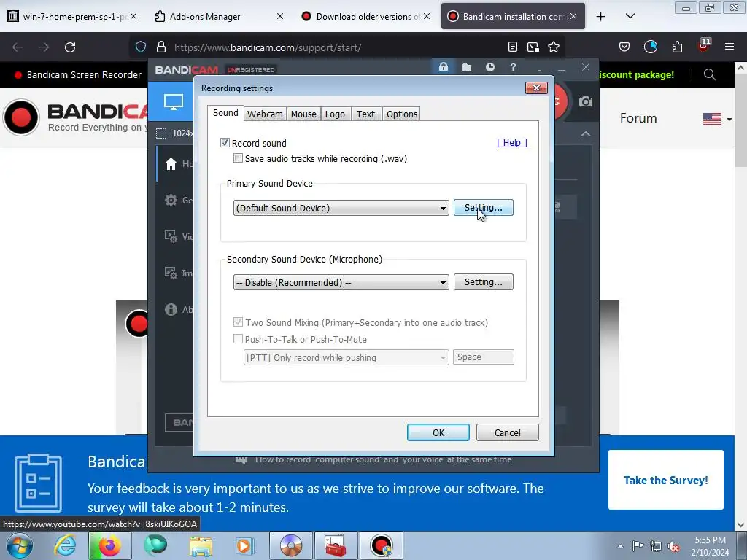The image size is (747, 560).
Task: Expand Primary Sound Device dropdown
Action: (x=341, y=208)
